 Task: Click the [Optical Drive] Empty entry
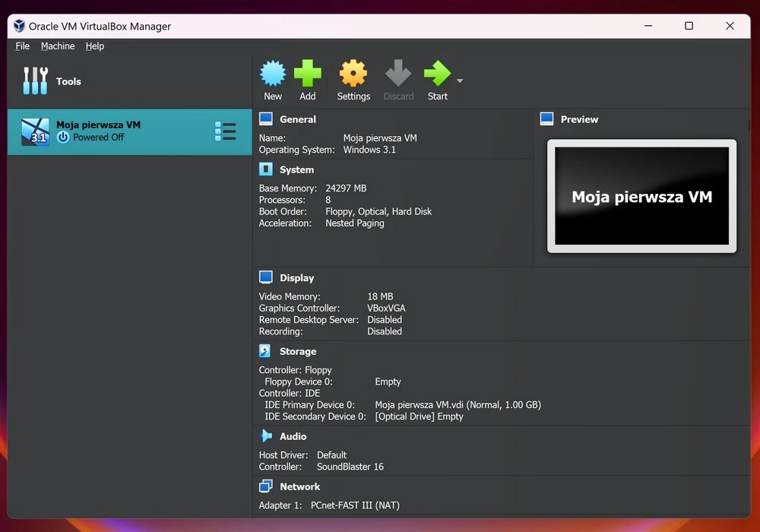coord(420,416)
